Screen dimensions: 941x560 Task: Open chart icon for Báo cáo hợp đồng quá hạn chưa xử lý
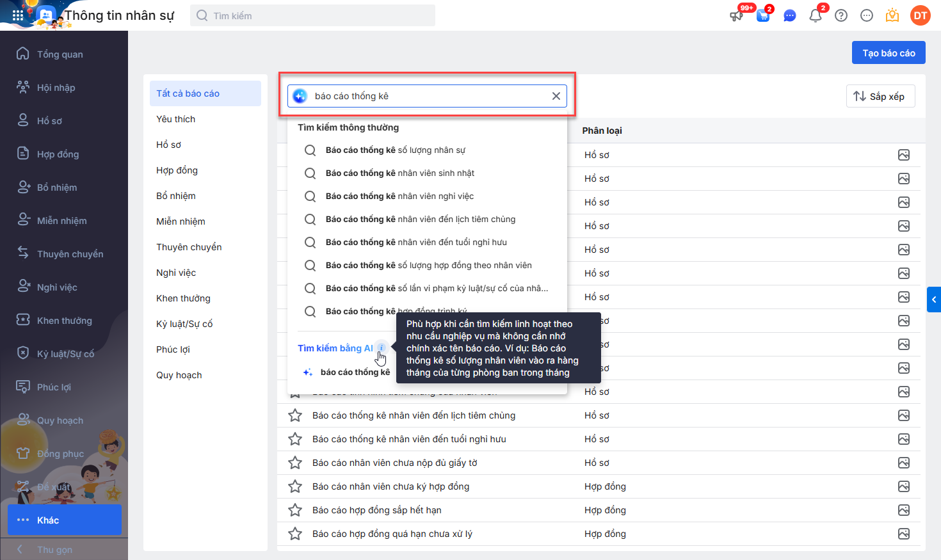tap(904, 534)
